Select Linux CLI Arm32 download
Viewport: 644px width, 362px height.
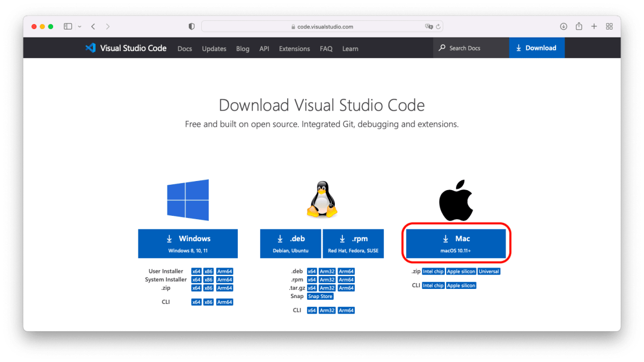(327, 310)
